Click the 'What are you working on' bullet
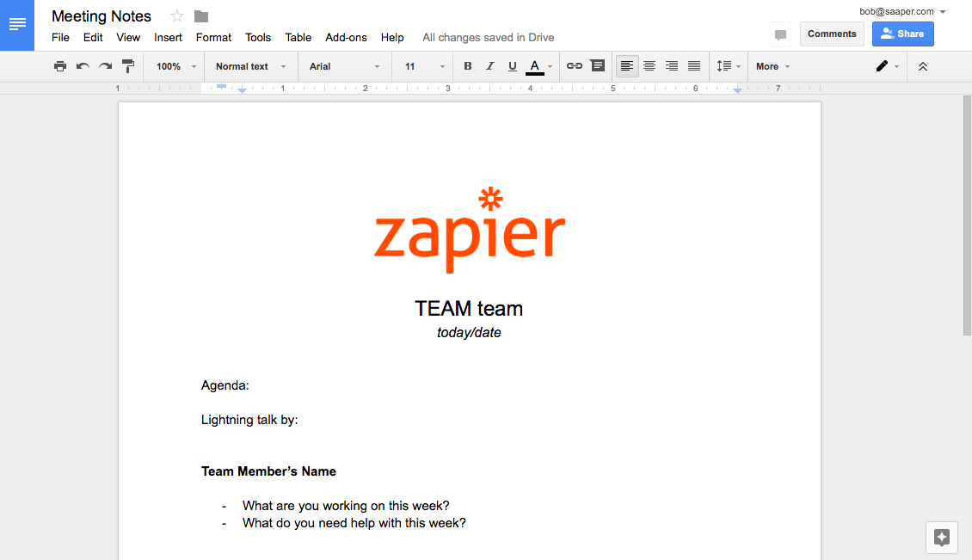 pos(346,506)
